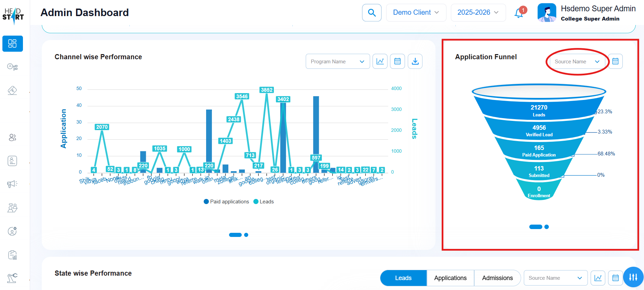Switch to the Applications tab

pos(450,278)
